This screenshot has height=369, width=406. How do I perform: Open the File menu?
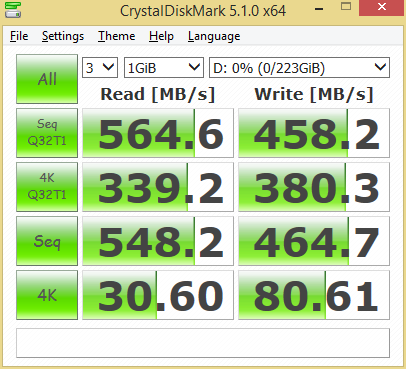(19, 36)
